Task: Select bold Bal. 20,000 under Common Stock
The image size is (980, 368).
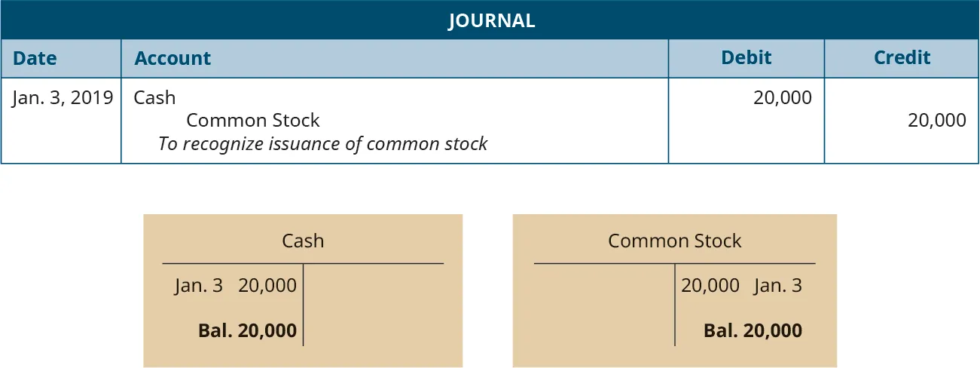Action: 752,330
